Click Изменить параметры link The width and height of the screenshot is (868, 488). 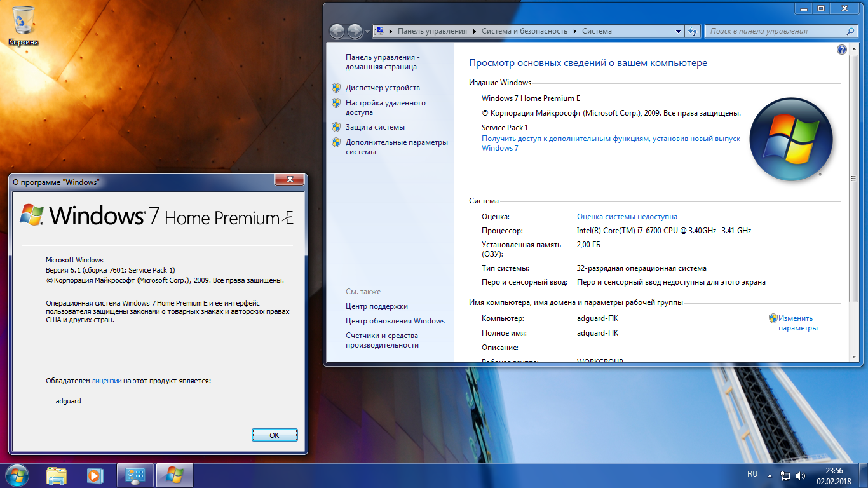coord(797,323)
